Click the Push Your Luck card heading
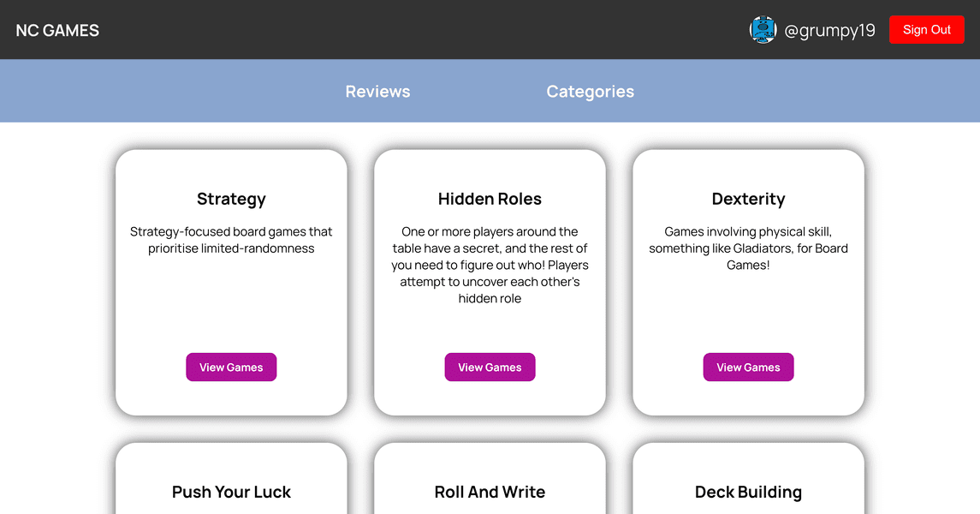 (231, 492)
